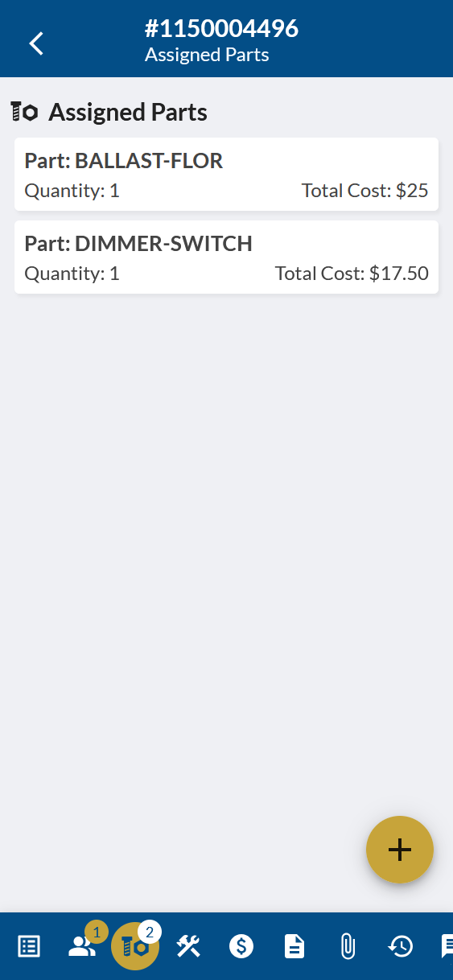Click the Assigned Parts section heading
Image resolution: width=453 pixels, height=980 pixels.
coord(128,113)
